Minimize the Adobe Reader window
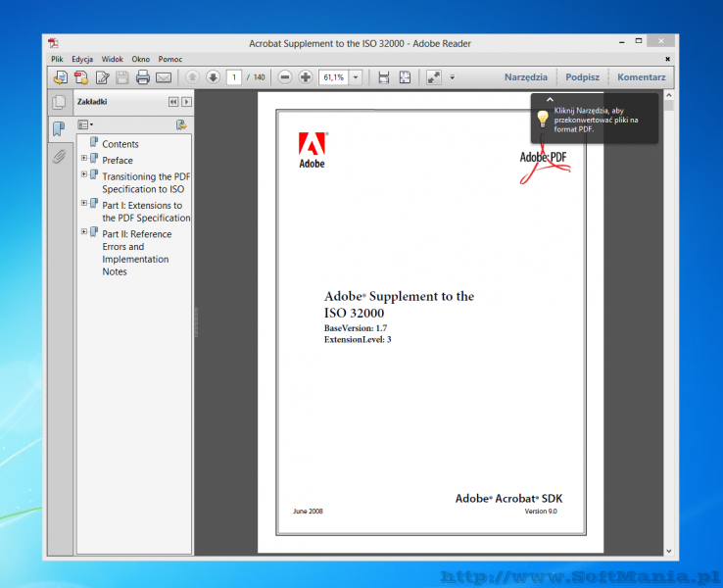 [x=621, y=41]
